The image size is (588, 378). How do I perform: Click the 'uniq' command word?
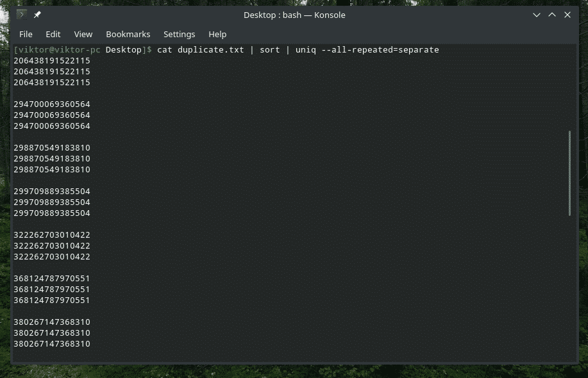click(306, 50)
